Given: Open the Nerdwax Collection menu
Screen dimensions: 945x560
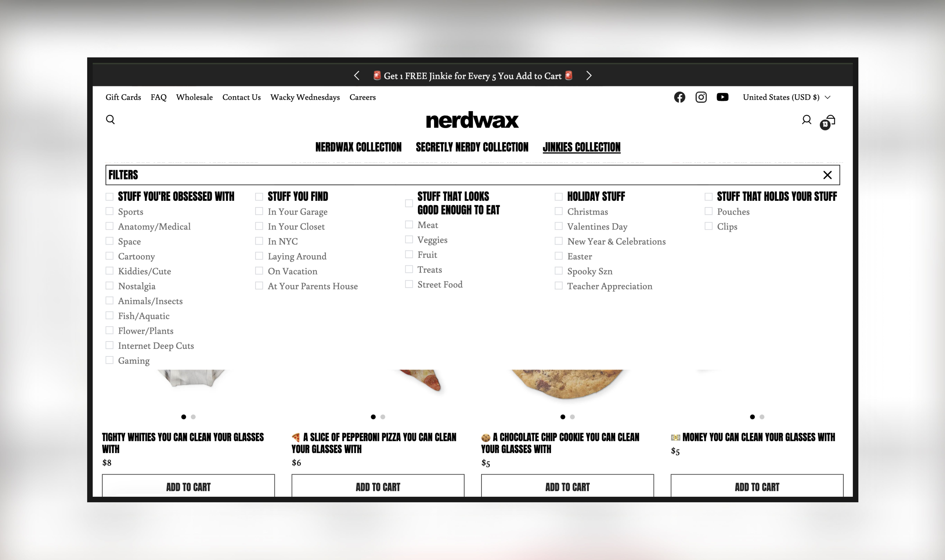Looking at the screenshot, I should point(358,147).
